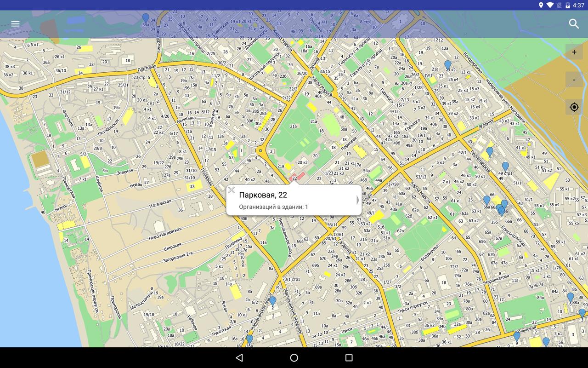
Task: Tap the Ново-Нагаевская street label
Action: point(165,233)
